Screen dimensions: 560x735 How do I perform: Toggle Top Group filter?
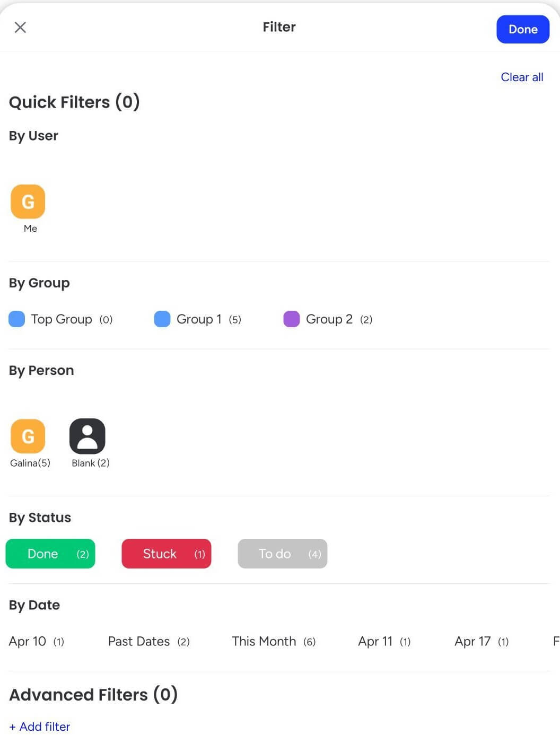click(62, 319)
